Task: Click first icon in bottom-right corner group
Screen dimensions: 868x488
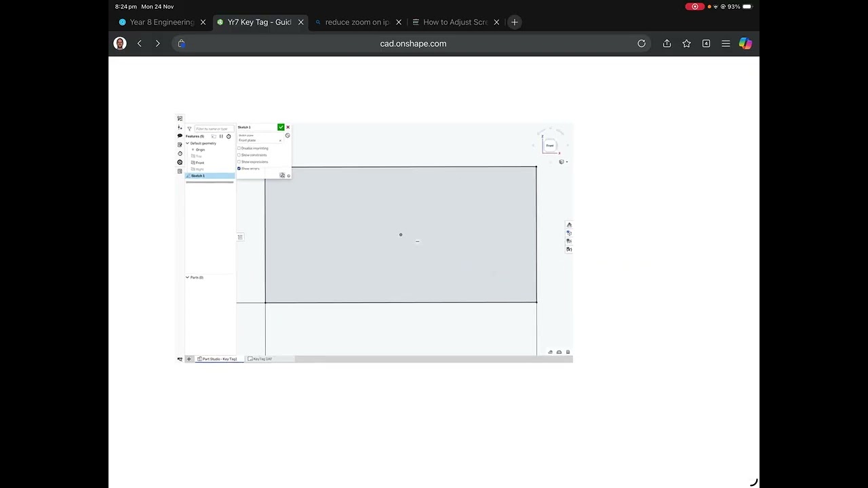Action: [550, 352]
